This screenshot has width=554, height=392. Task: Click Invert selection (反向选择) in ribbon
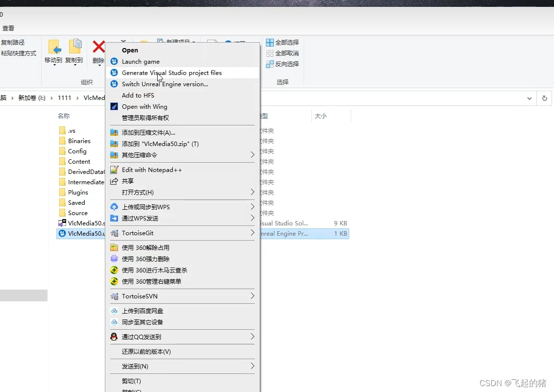point(282,64)
